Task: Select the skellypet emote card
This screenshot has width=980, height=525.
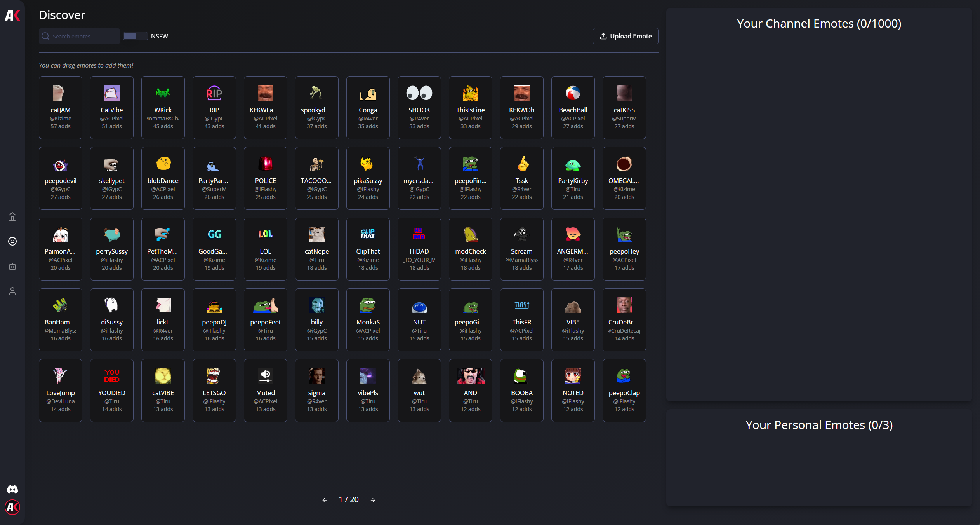Action: [x=112, y=178]
